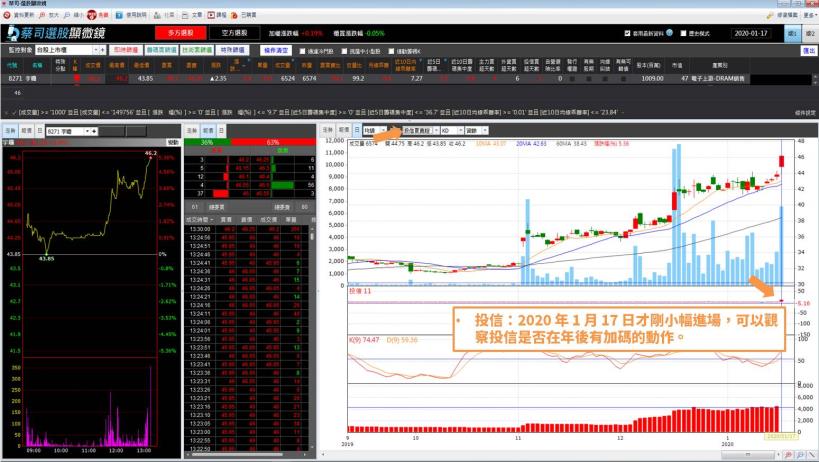
Task: Click the 名稱 column header
Action: click(x=37, y=65)
